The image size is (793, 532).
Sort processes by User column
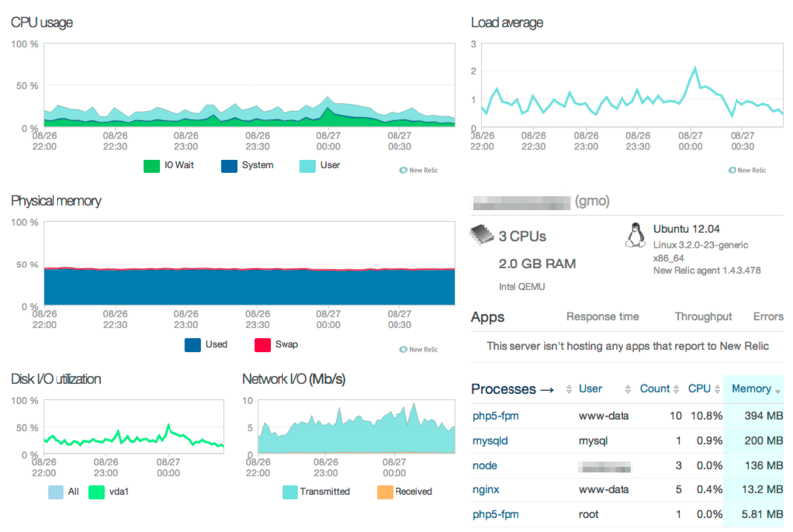590,389
